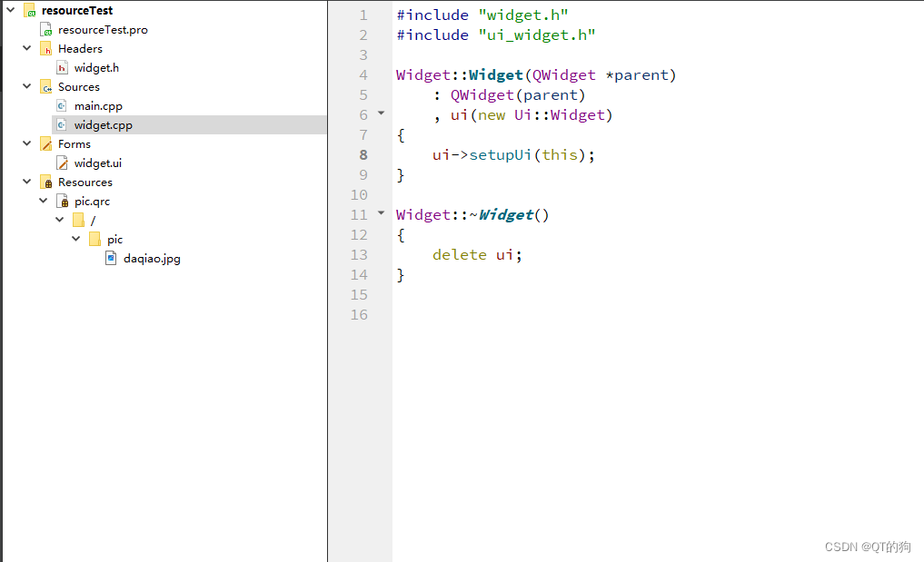The height and width of the screenshot is (562, 924).
Task: Collapse the pic folder node
Action: pyautogui.click(x=76, y=239)
